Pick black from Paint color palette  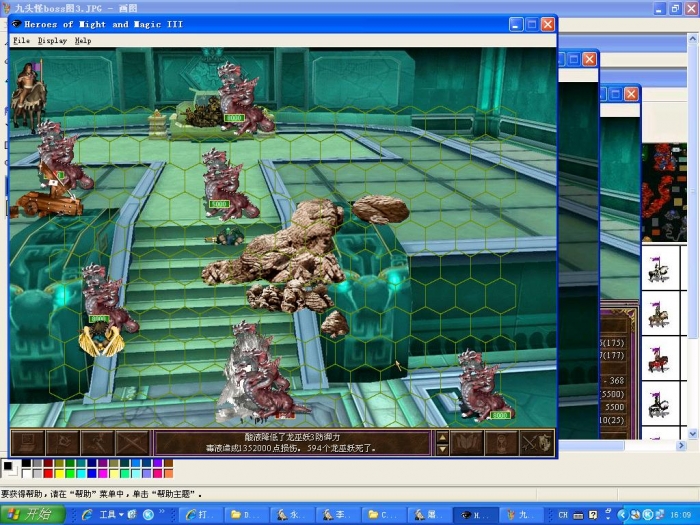[x=26, y=463]
